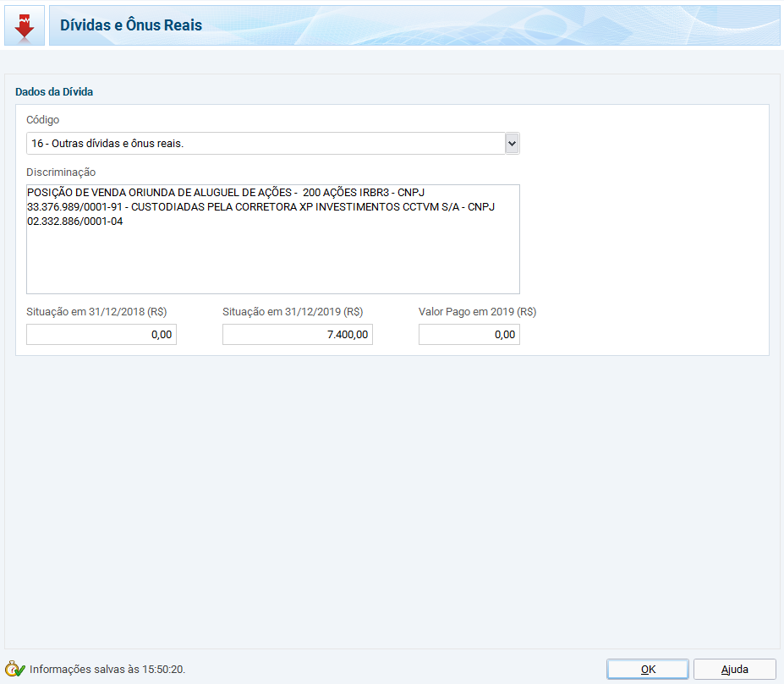Screen dimensions: 784x684
Task: Expand the Código dropdown arrow
Action: tap(511, 144)
